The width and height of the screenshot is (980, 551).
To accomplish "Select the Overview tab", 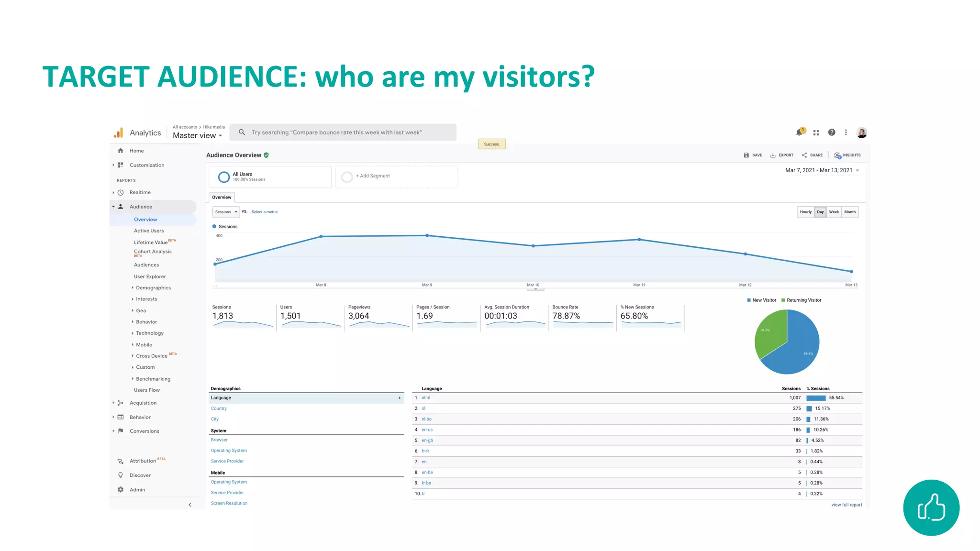I will (222, 197).
